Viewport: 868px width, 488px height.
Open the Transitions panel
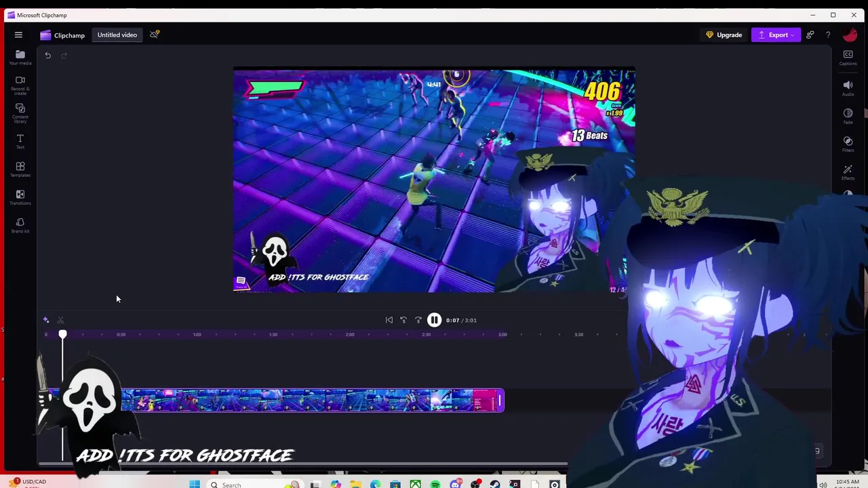click(20, 197)
